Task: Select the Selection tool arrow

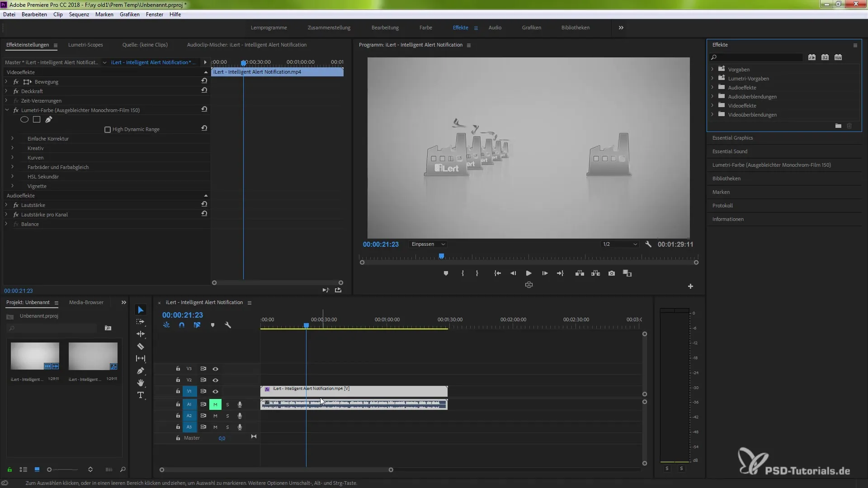Action: point(141,310)
